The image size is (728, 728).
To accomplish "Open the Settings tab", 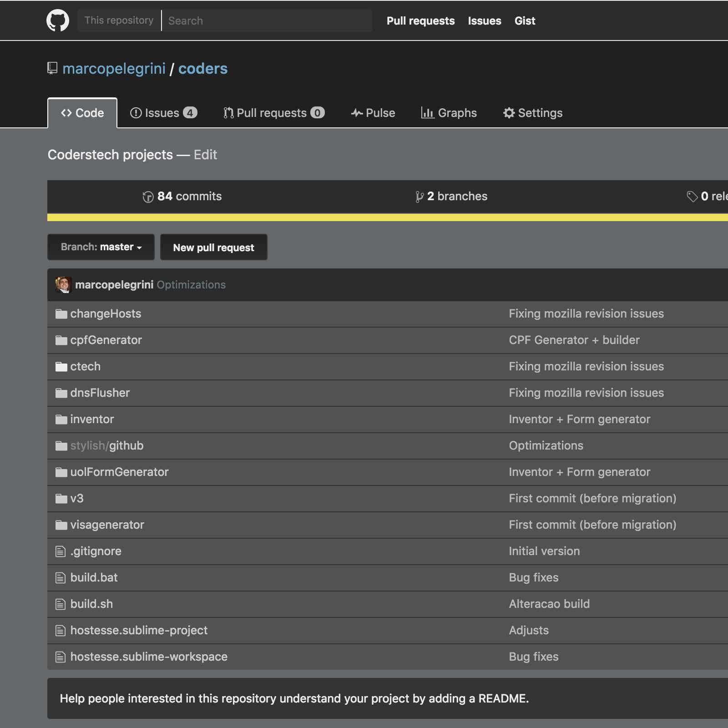I will [533, 113].
